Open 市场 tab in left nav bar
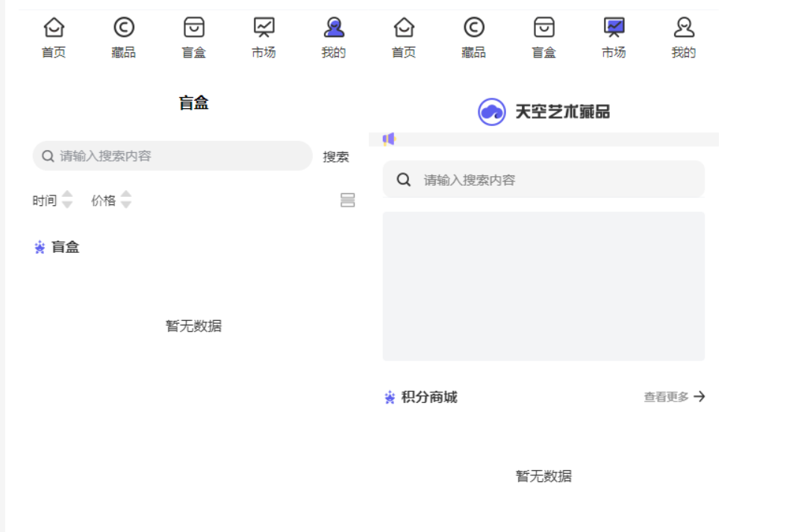 pyautogui.click(x=264, y=38)
